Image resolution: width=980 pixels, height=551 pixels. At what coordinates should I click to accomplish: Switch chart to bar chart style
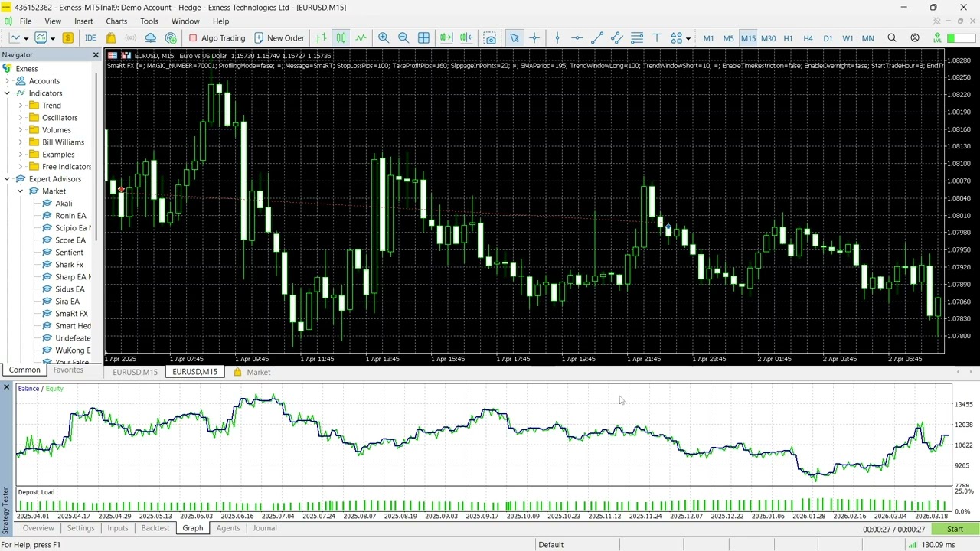point(321,38)
